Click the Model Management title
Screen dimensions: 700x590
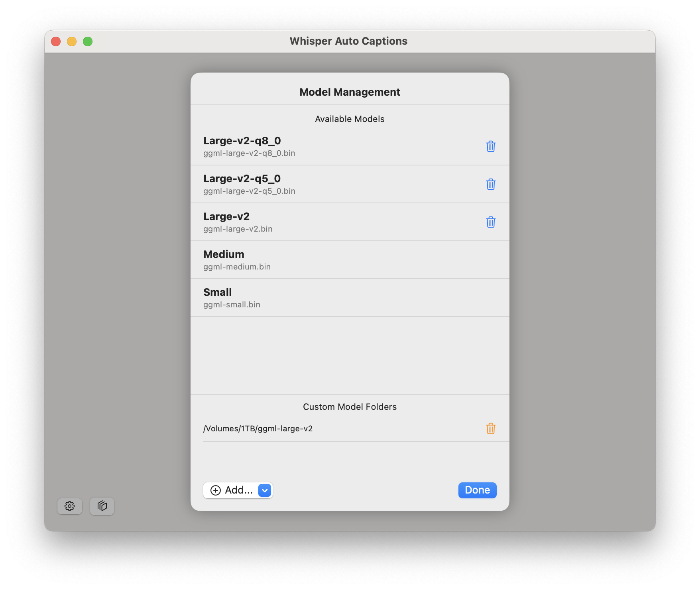tap(350, 92)
